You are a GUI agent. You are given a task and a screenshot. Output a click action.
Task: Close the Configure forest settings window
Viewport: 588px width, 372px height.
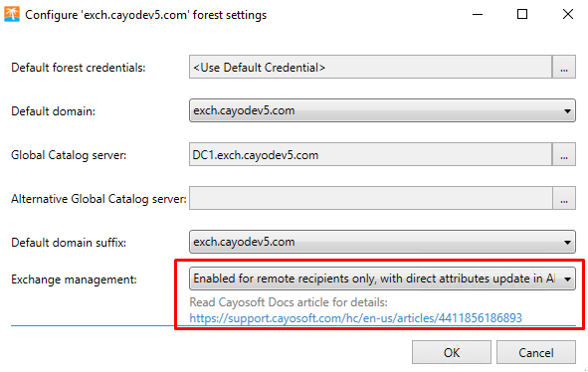pyautogui.click(x=568, y=14)
